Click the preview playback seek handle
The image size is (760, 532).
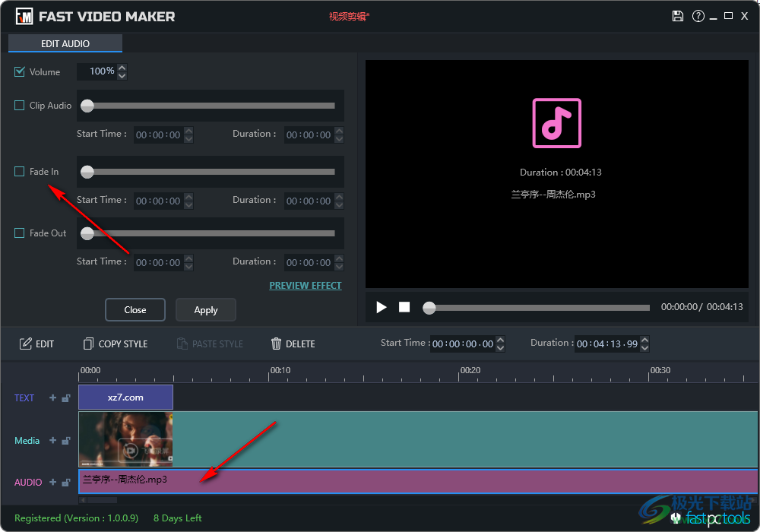pyautogui.click(x=429, y=308)
